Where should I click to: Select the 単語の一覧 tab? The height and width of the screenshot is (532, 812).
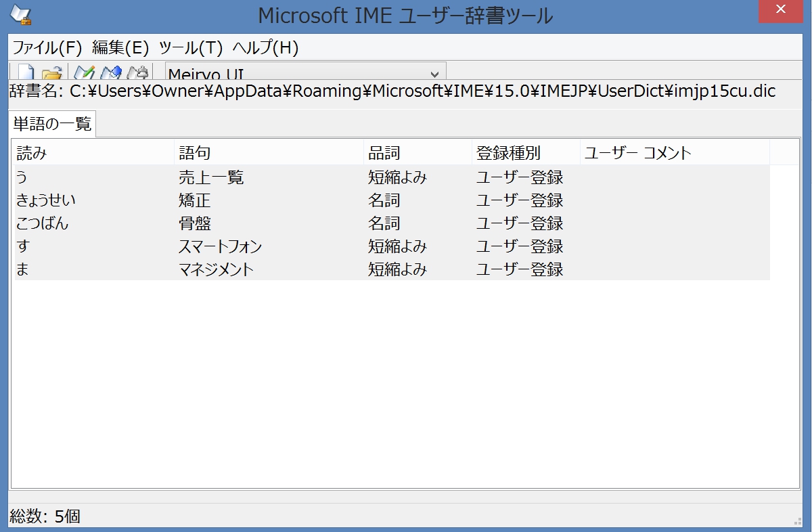tap(52, 125)
